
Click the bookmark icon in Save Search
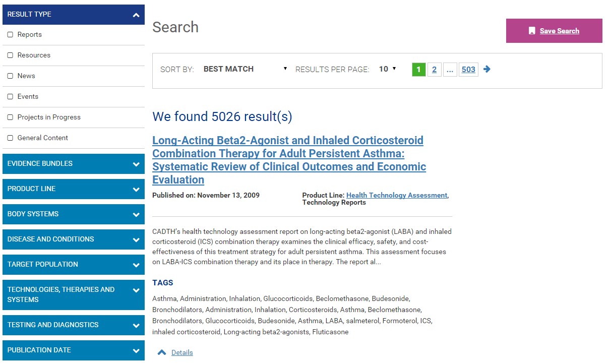click(x=532, y=31)
